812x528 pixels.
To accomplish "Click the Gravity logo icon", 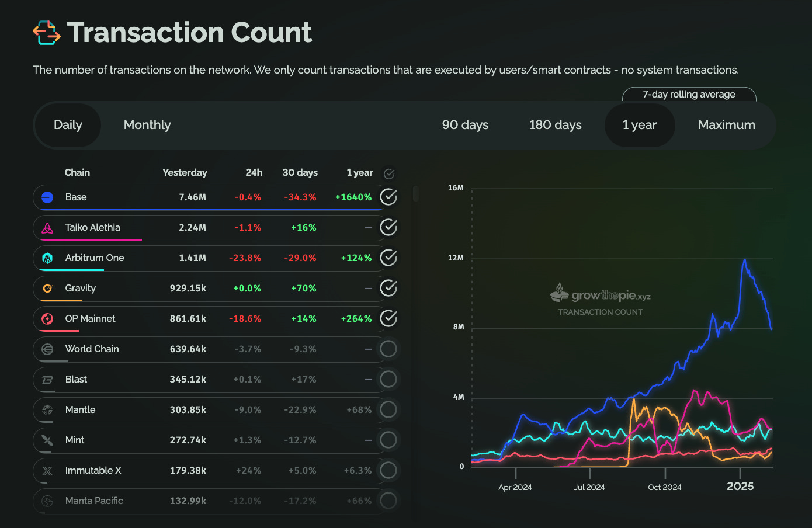I will [47, 289].
